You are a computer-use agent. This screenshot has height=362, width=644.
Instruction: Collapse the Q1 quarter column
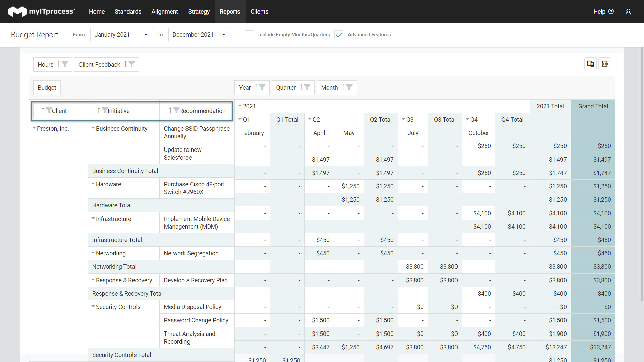[x=240, y=119]
